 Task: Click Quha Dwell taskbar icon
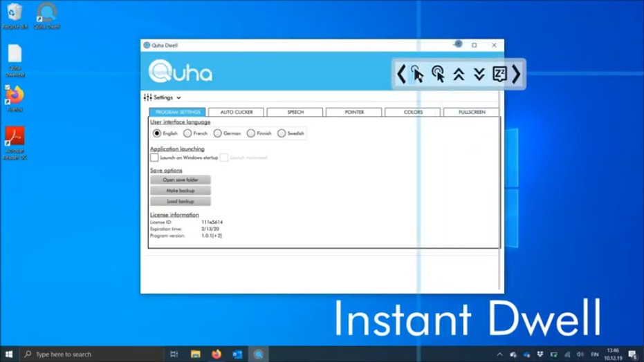(x=258, y=354)
